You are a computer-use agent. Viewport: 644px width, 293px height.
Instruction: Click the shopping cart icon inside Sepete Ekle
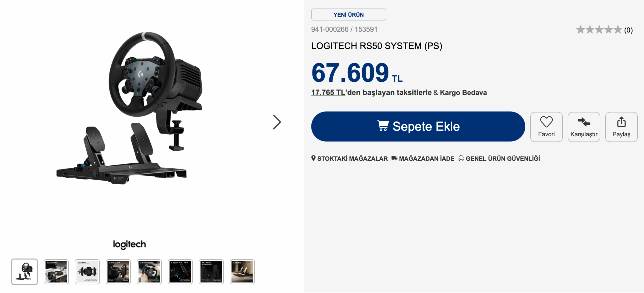(x=383, y=127)
